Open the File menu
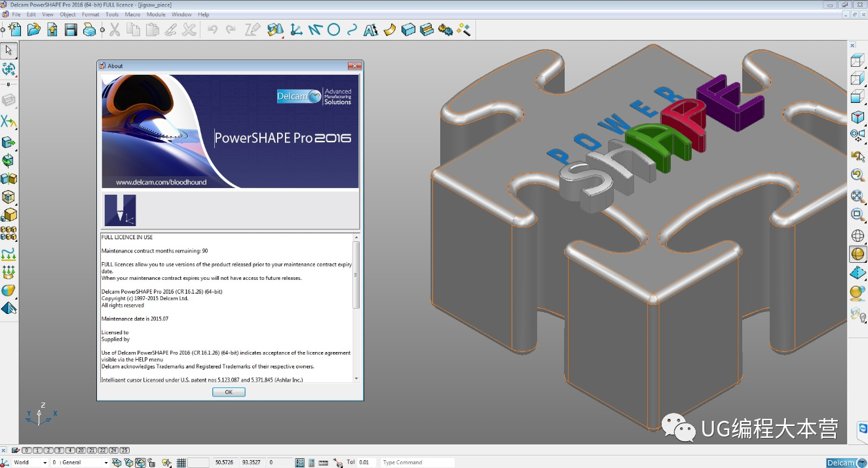 click(16, 14)
